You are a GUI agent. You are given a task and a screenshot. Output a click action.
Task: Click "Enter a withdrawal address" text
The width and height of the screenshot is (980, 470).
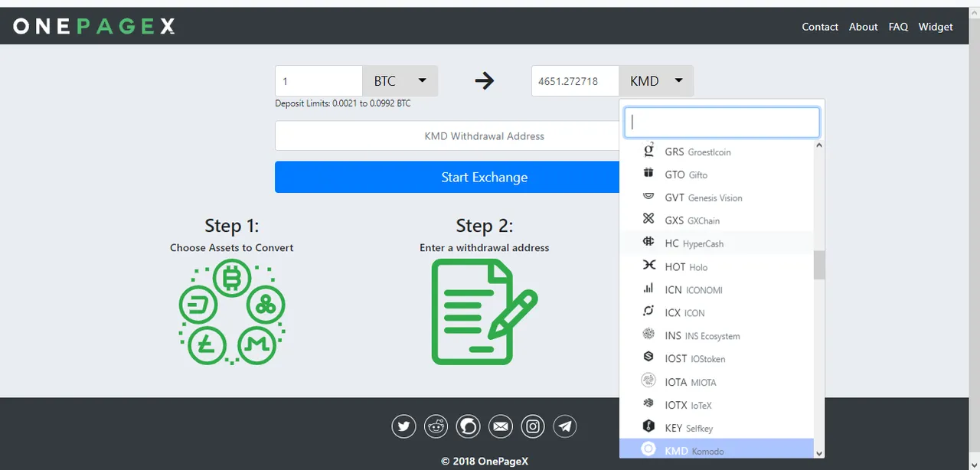coord(485,248)
